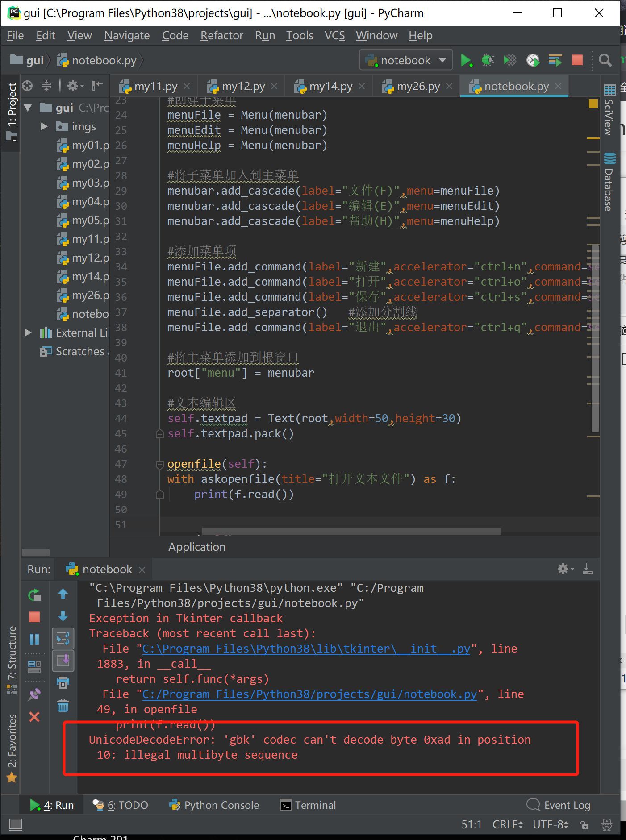Open Run panel settings gear

pyautogui.click(x=565, y=569)
